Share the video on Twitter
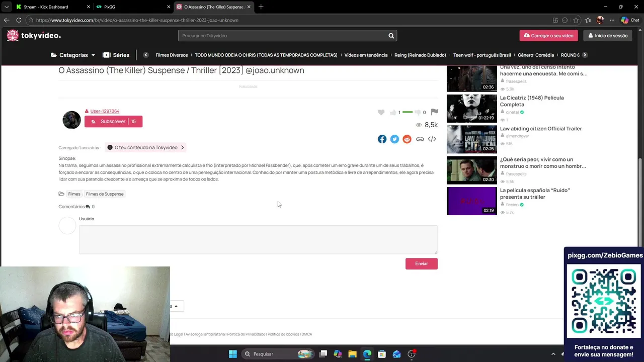The image size is (644, 362). [x=394, y=139]
